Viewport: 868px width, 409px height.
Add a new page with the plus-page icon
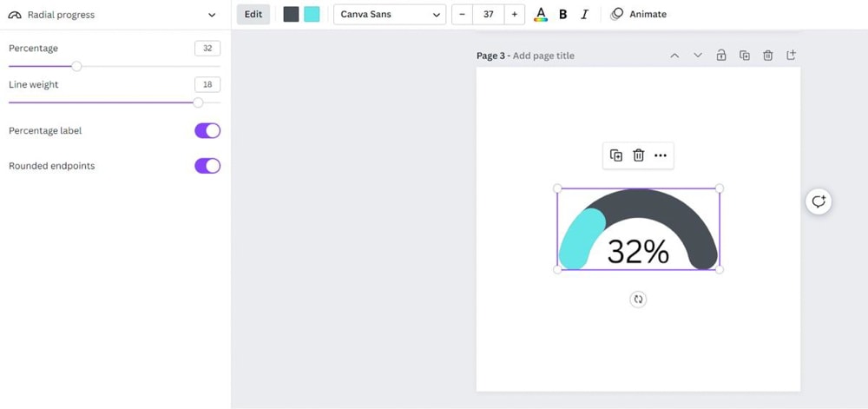tap(791, 55)
